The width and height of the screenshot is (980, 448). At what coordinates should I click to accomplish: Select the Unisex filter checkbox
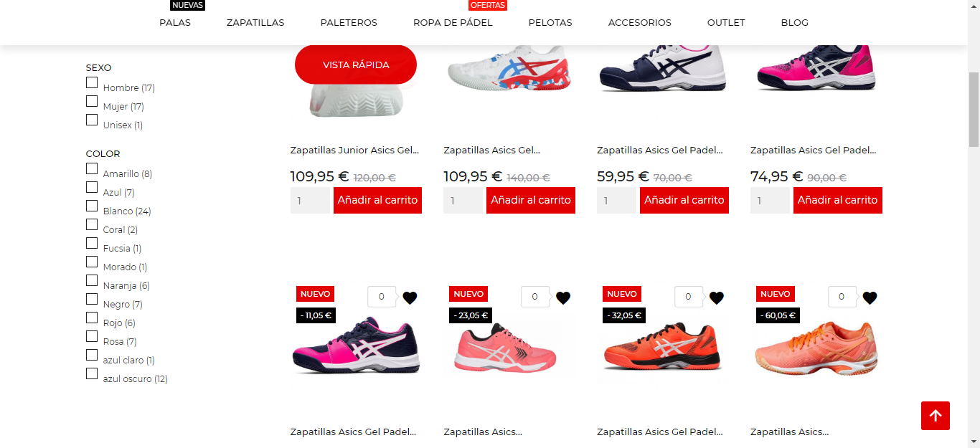[x=92, y=120]
